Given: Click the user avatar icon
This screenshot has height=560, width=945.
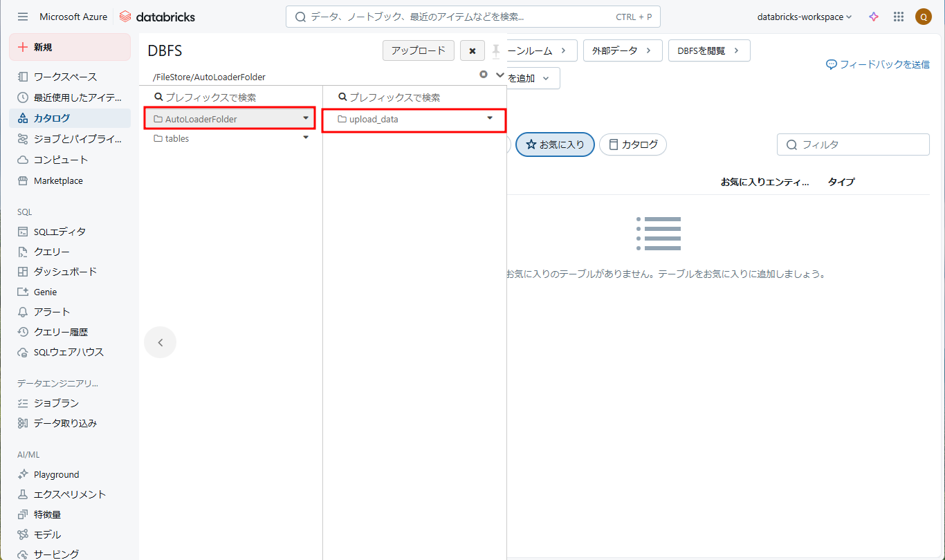Looking at the screenshot, I should (923, 17).
